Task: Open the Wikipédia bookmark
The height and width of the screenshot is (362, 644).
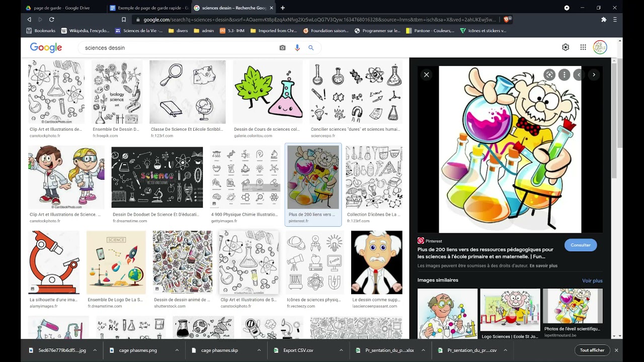Action: pyautogui.click(x=85, y=31)
